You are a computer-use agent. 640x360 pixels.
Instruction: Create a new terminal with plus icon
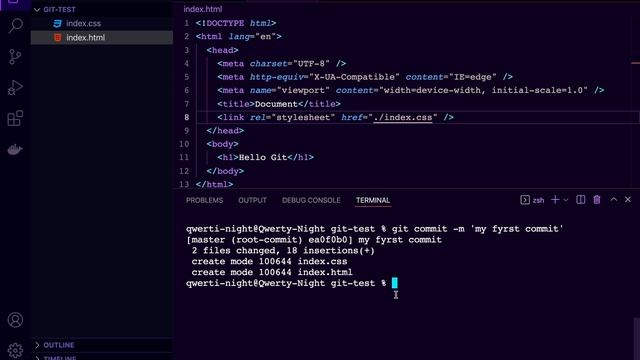[x=555, y=200]
